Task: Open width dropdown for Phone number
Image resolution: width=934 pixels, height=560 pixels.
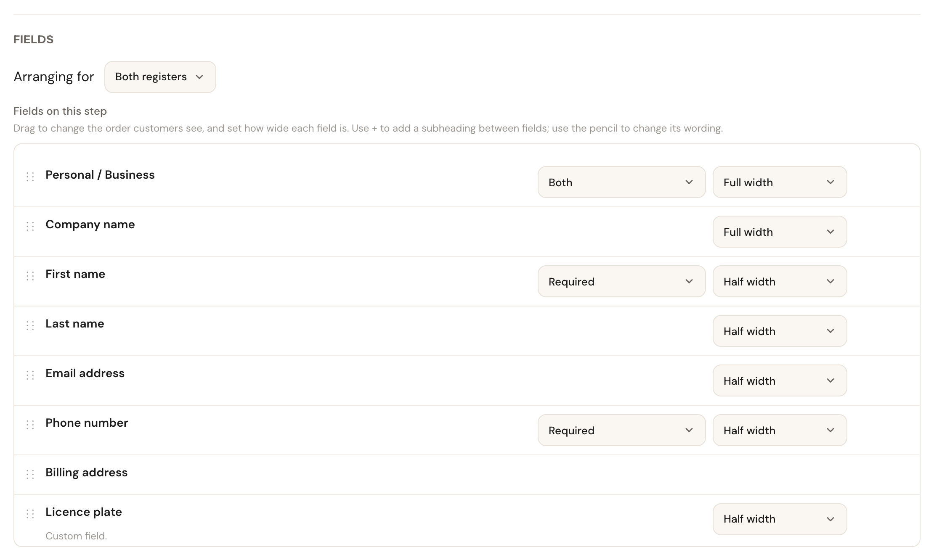Action: pyautogui.click(x=780, y=430)
